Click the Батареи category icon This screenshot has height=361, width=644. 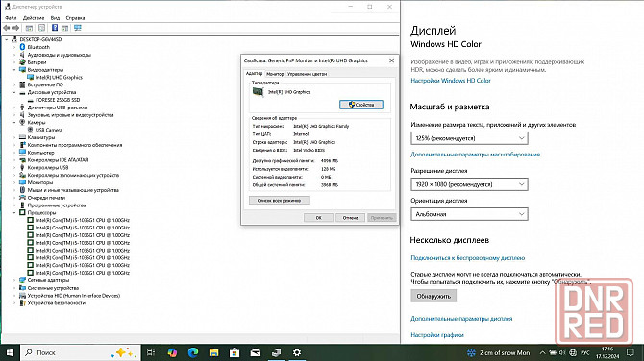[22, 62]
